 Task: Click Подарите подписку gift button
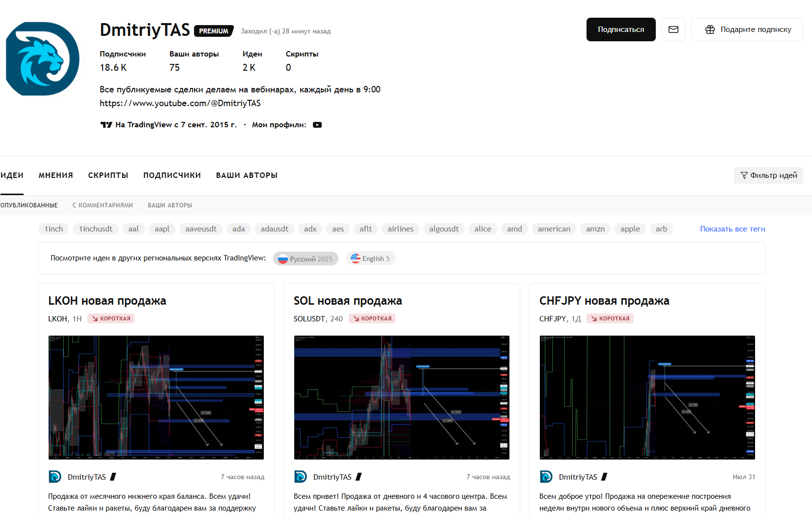click(x=747, y=29)
